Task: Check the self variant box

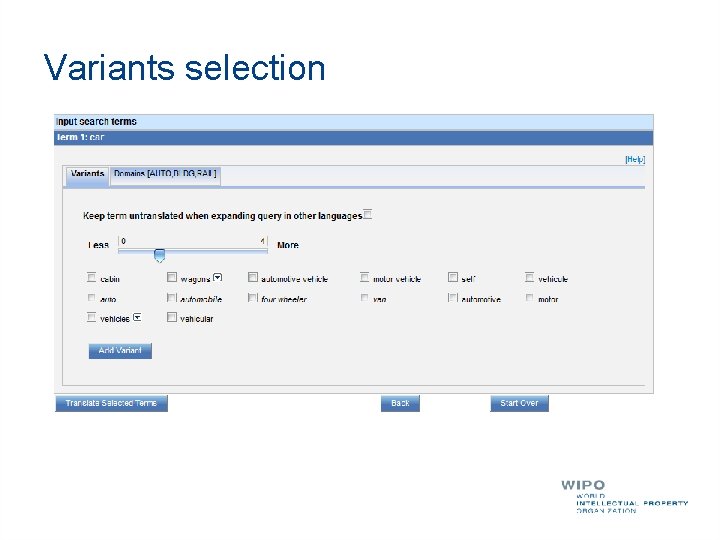Action: pyautogui.click(x=453, y=277)
